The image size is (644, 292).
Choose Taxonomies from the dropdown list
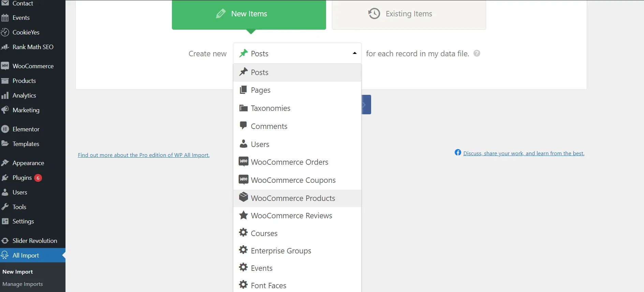(x=297, y=108)
